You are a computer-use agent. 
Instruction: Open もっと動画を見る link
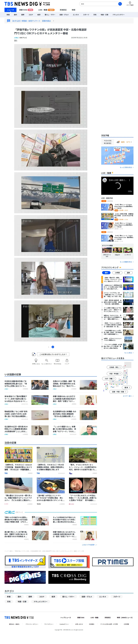[x=126, y=262]
